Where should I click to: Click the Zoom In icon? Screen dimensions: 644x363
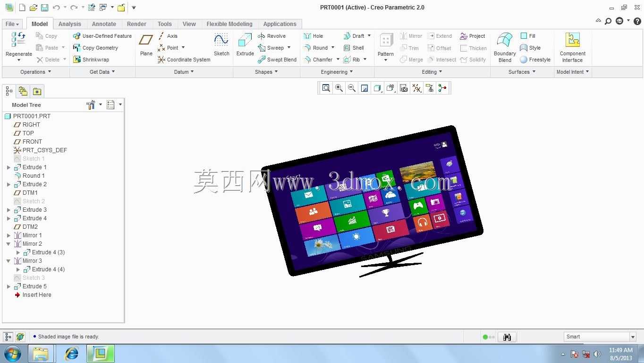coord(339,88)
